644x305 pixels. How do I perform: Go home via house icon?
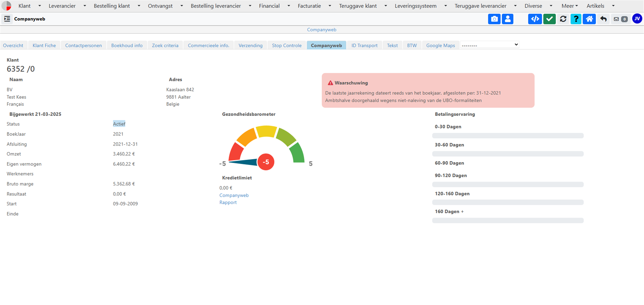[589, 19]
